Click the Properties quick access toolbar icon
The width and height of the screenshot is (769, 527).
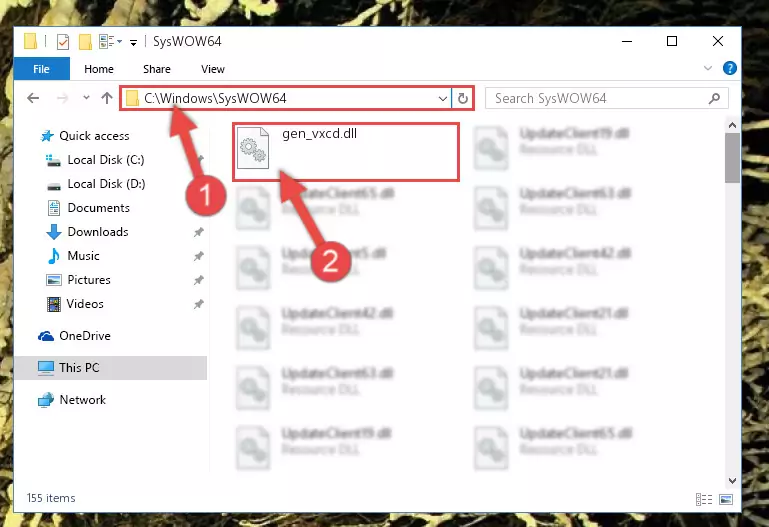(x=63, y=42)
